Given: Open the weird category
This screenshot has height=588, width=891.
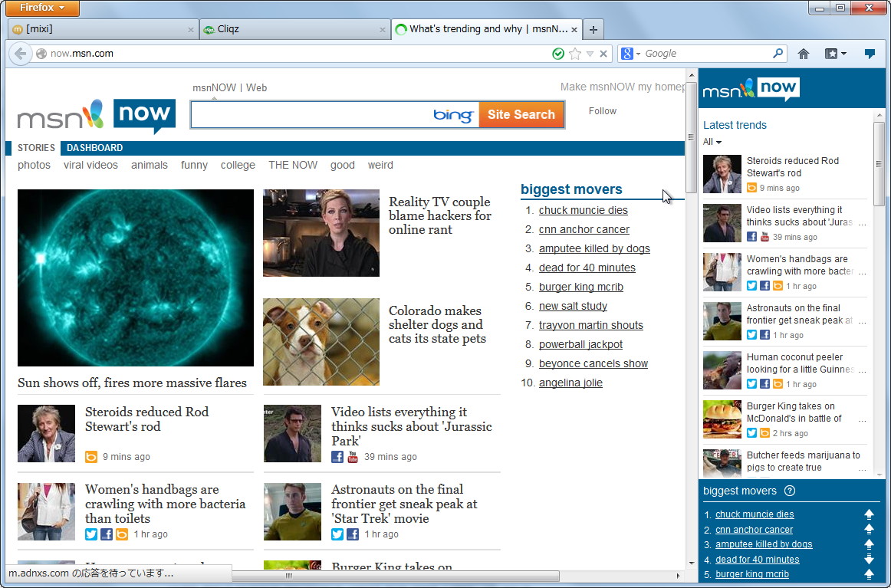Looking at the screenshot, I should click(380, 166).
